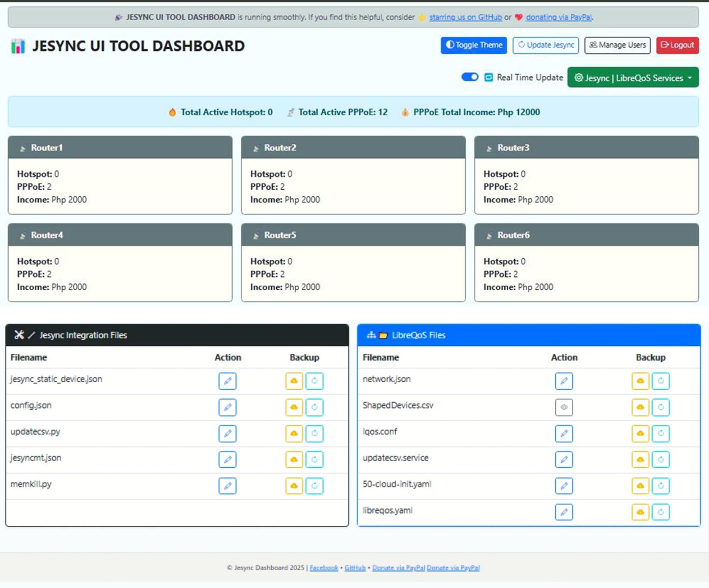The height and width of the screenshot is (588, 709).
Task: Turn off the Real Time Update switch
Action: 470,77
